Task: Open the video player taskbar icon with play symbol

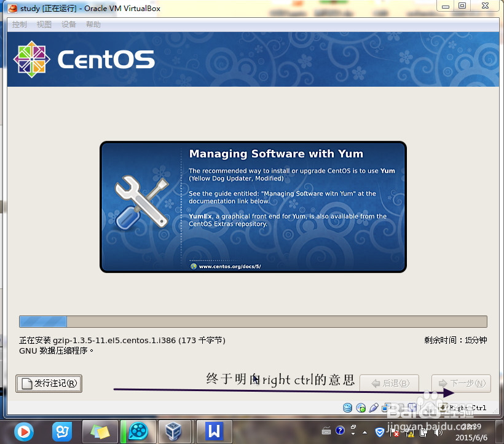Action: tap(24, 432)
